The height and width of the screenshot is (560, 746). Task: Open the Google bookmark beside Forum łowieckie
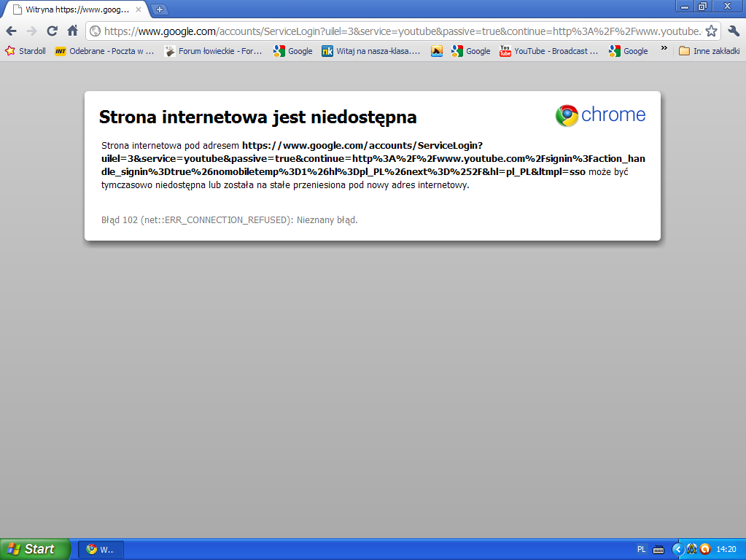coord(293,51)
